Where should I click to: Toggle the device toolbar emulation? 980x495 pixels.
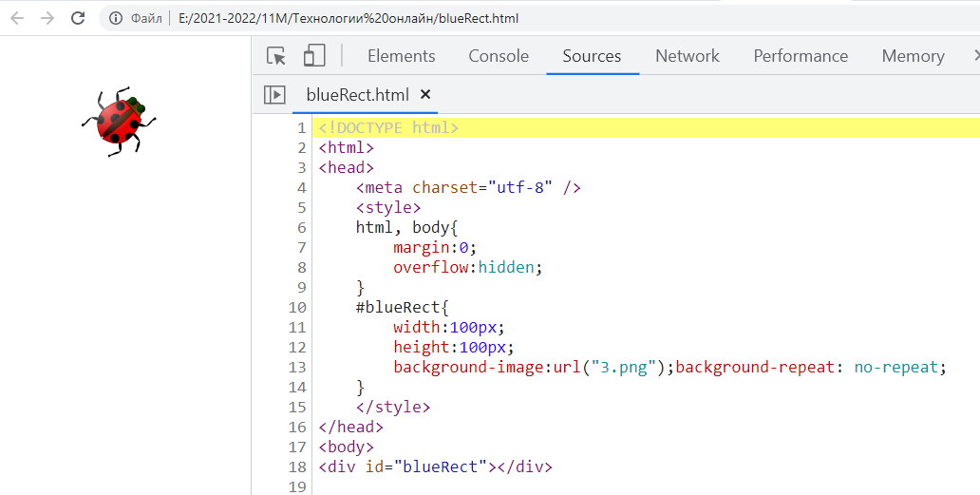(314, 56)
